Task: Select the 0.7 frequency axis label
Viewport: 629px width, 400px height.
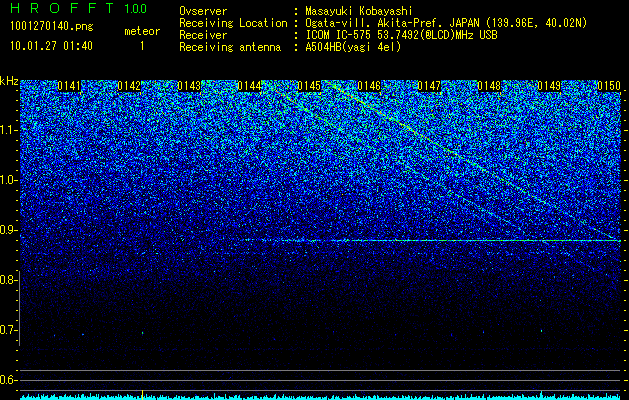Action: pos(9,330)
